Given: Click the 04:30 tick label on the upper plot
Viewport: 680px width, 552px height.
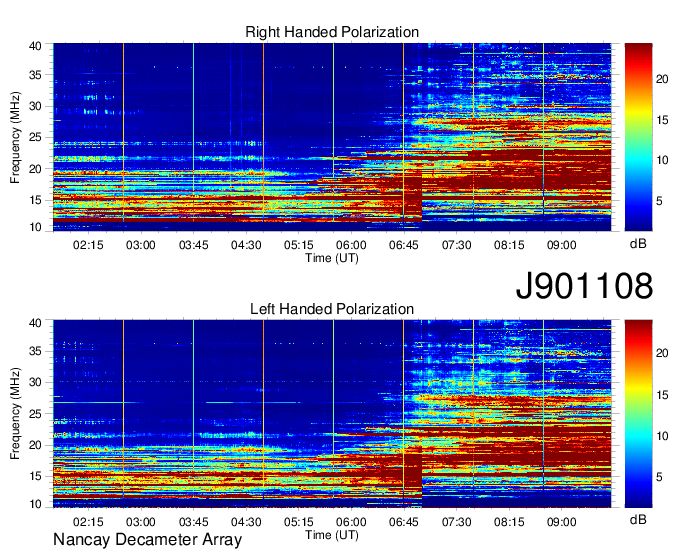Looking at the screenshot, I should tap(246, 245).
